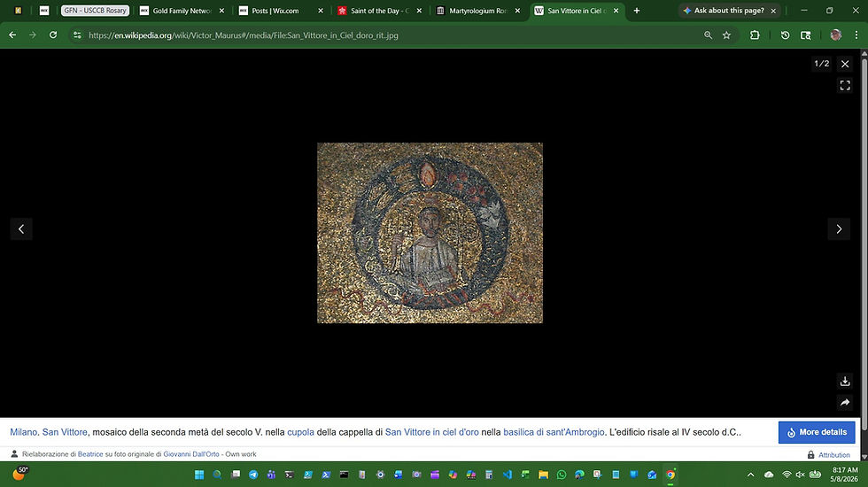868x487 pixels.
Task: Open San Vittore in ciel d'oro link
Action: tap(432, 432)
